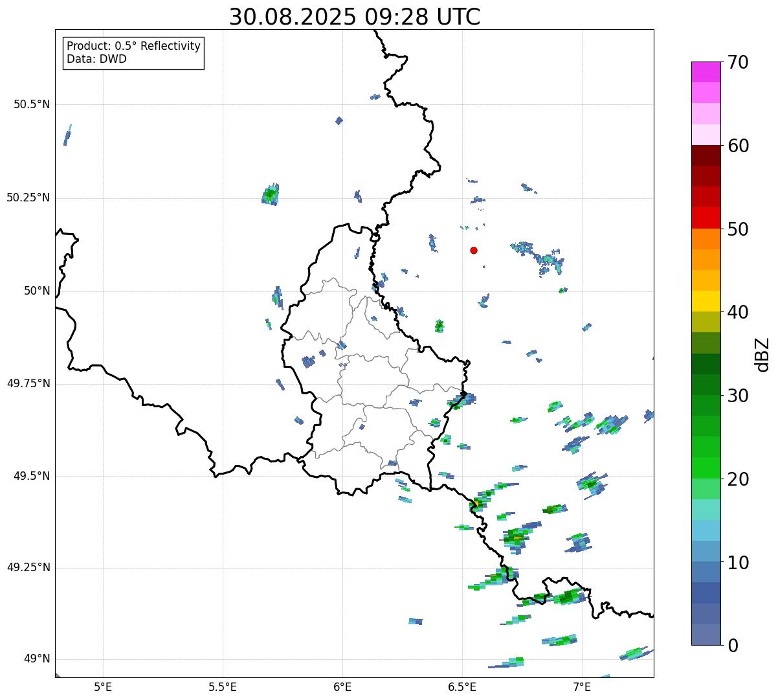Click the 49.25°N latitude label
The width and height of the screenshot is (778, 700).
(x=28, y=567)
